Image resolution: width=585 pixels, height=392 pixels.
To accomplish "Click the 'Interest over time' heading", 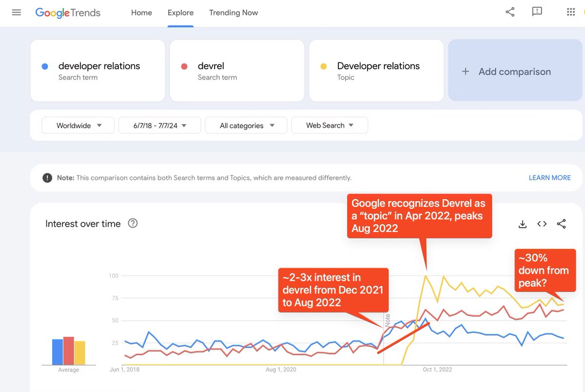I will tap(83, 224).
